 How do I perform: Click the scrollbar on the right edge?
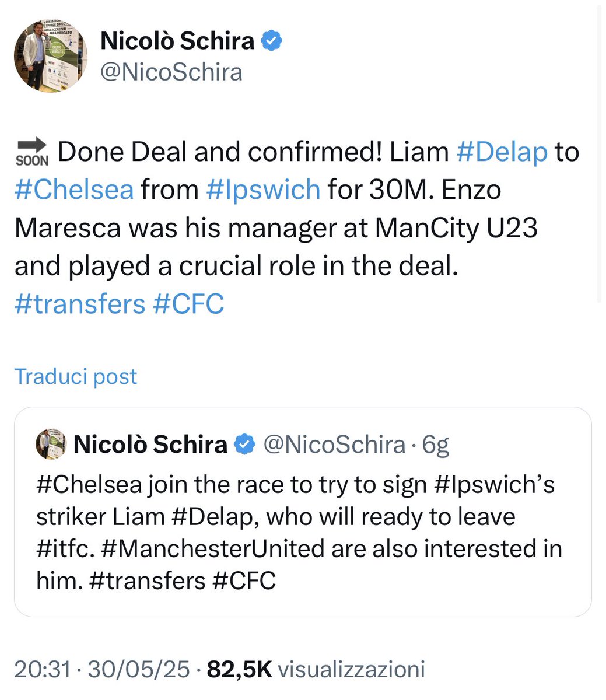tap(599, 152)
